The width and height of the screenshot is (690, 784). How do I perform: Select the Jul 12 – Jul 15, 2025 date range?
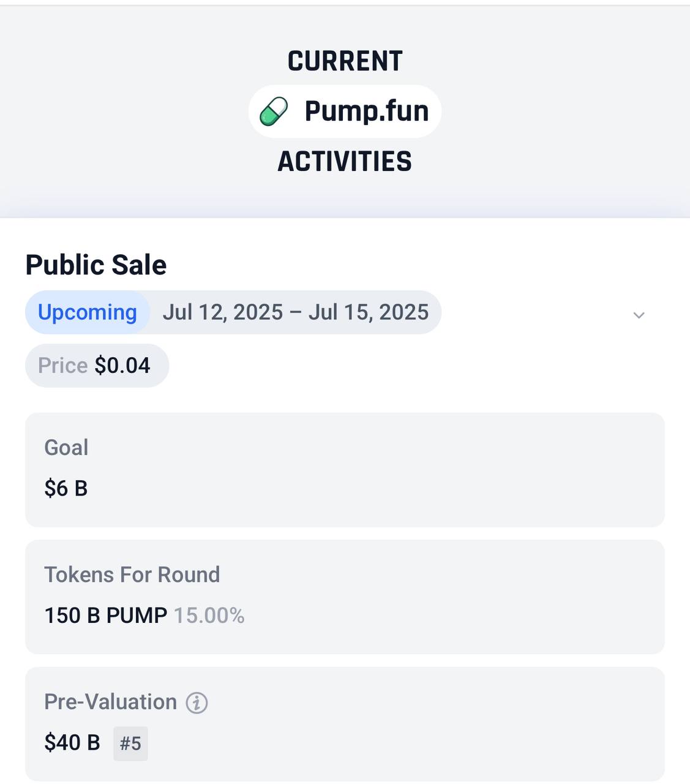pos(296,312)
